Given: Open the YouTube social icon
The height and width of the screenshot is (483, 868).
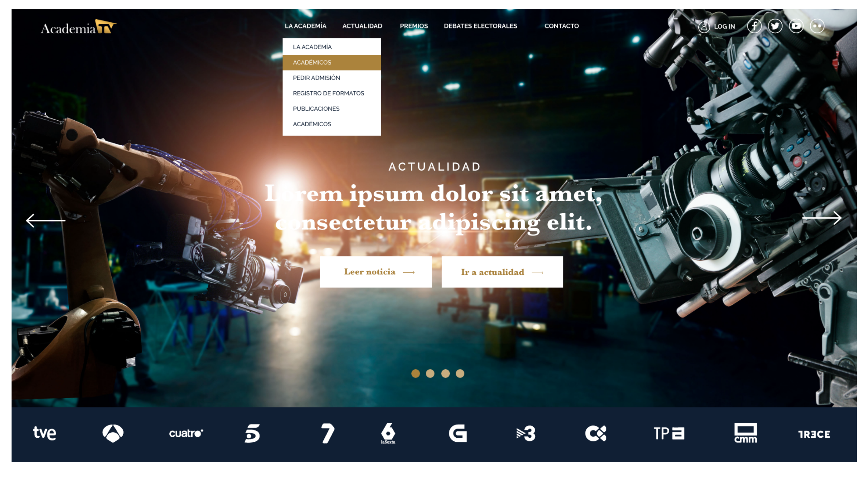Looking at the screenshot, I should pyautogui.click(x=796, y=26).
